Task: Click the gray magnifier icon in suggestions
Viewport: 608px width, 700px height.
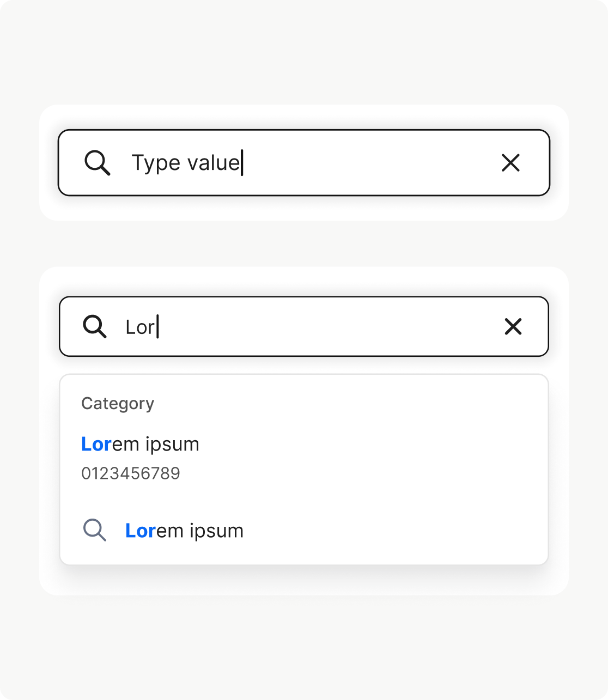Action: point(95,530)
